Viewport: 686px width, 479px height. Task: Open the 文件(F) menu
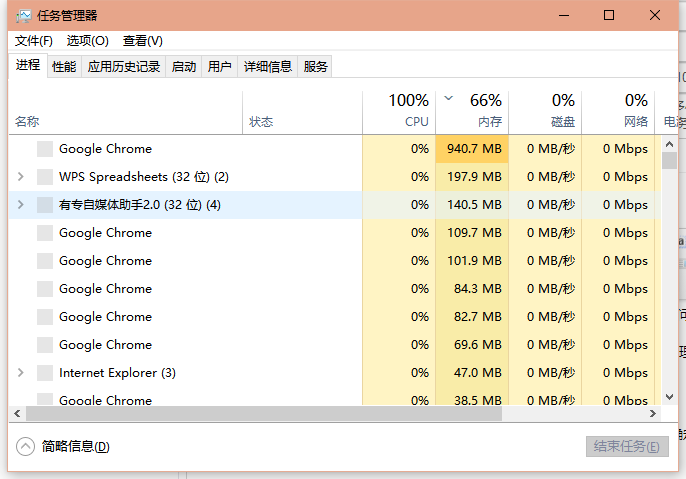34,41
